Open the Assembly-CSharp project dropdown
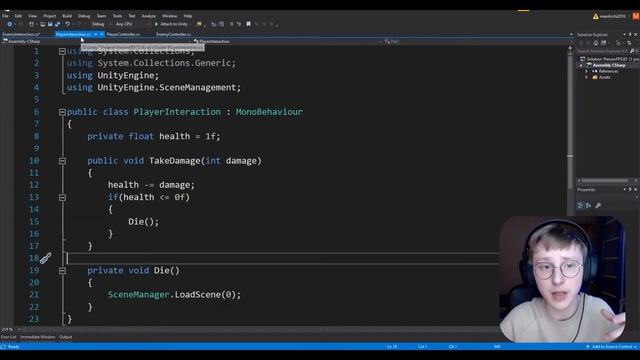This screenshot has height=360, width=640. [x=97, y=41]
